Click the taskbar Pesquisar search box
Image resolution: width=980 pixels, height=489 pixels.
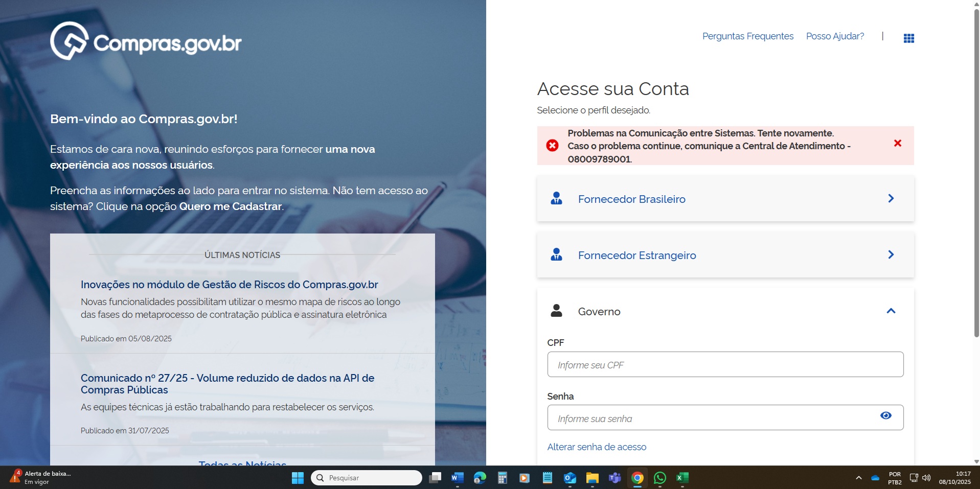pyautogui.click(x=366, y=478)
